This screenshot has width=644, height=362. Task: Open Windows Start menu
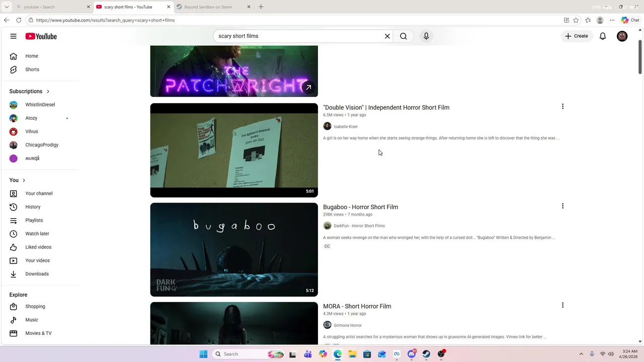click(203, 354)
